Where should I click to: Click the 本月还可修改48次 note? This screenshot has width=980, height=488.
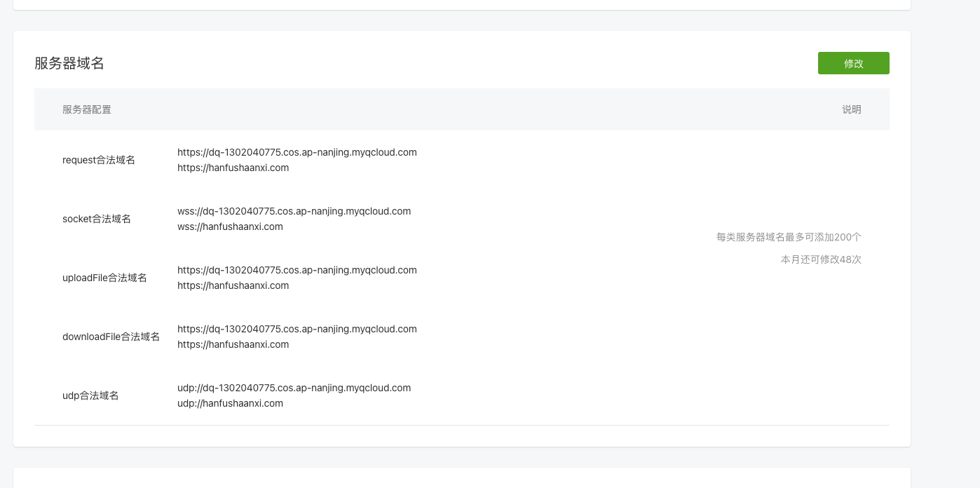click(820, 259)
